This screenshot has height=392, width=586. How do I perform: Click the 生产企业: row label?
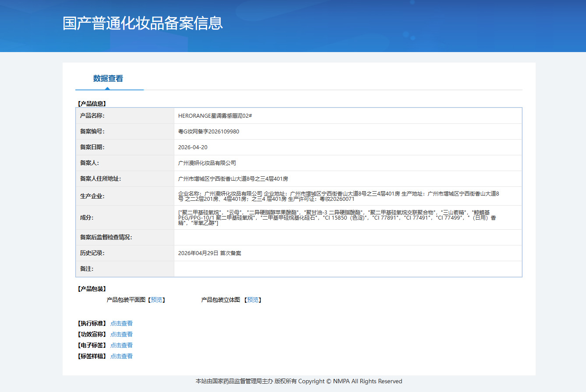(x=92, y=196)
